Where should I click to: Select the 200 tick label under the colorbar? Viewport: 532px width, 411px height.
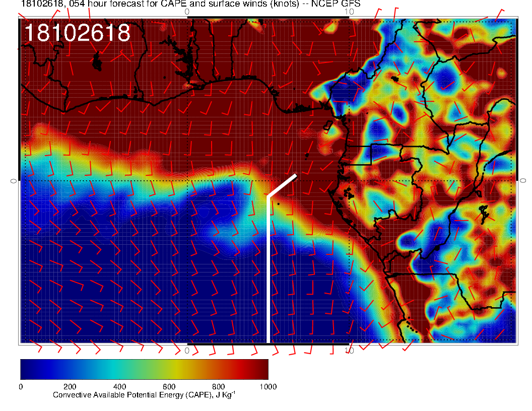(x=70, y=387)
